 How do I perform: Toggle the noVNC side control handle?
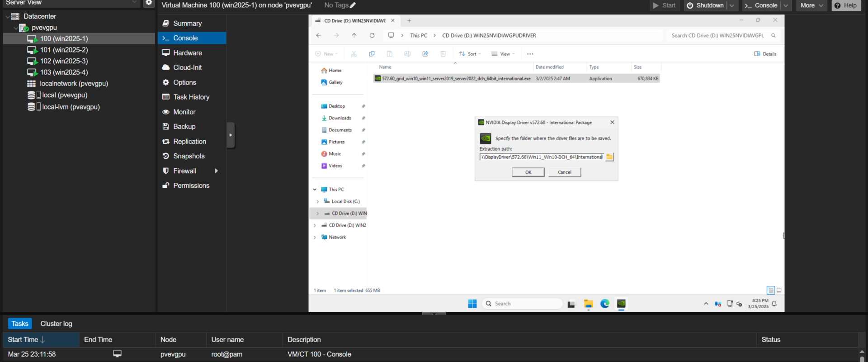[x=231, y=135]
